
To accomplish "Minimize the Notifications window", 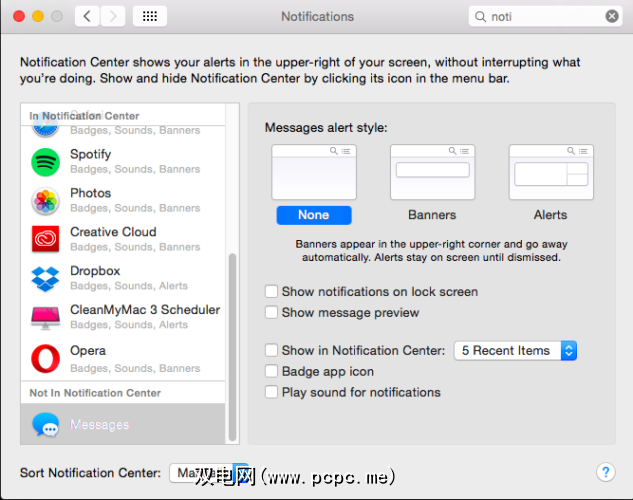I will coord(38,16).
